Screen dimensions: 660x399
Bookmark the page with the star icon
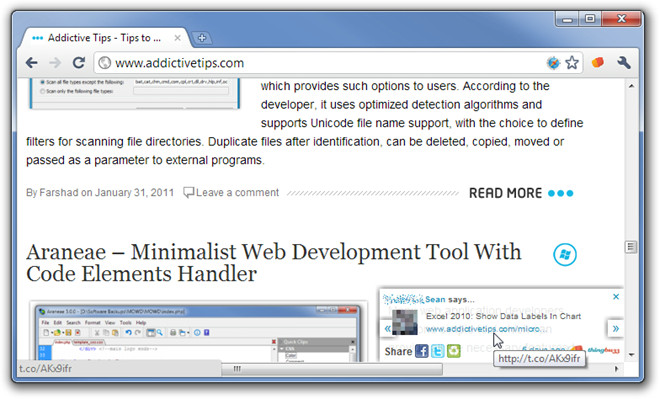pos(572,63)
